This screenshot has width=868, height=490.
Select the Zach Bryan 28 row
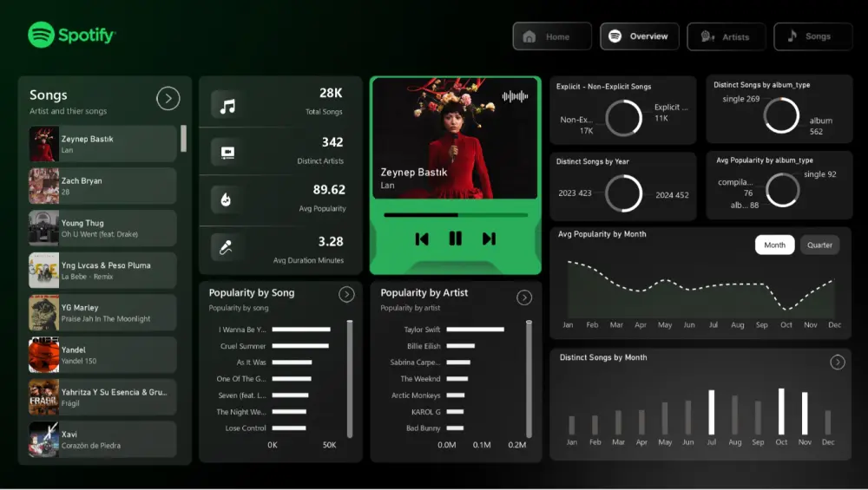click(102, 186)
